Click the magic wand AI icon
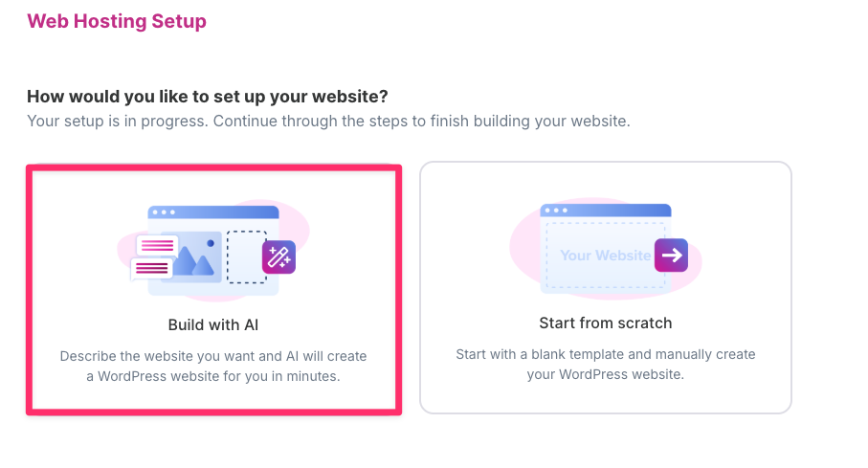This screenshot has width=868, height=468. tap(278, 257)
